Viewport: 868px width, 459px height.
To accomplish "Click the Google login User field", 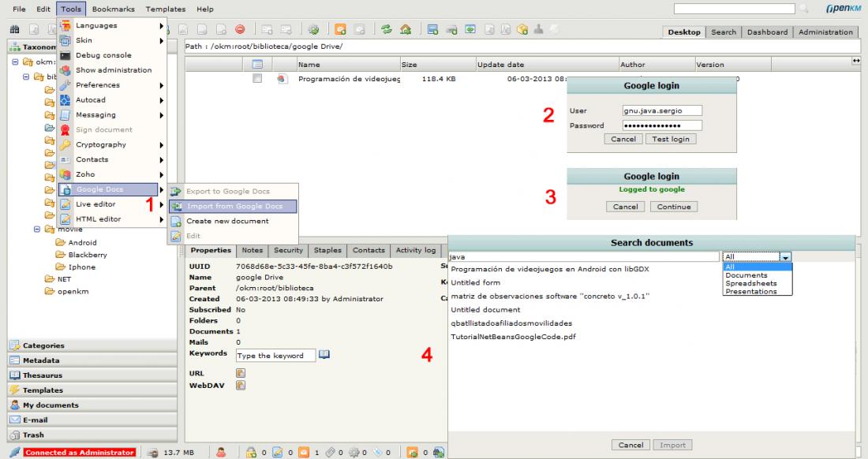I will click(662, 110).
